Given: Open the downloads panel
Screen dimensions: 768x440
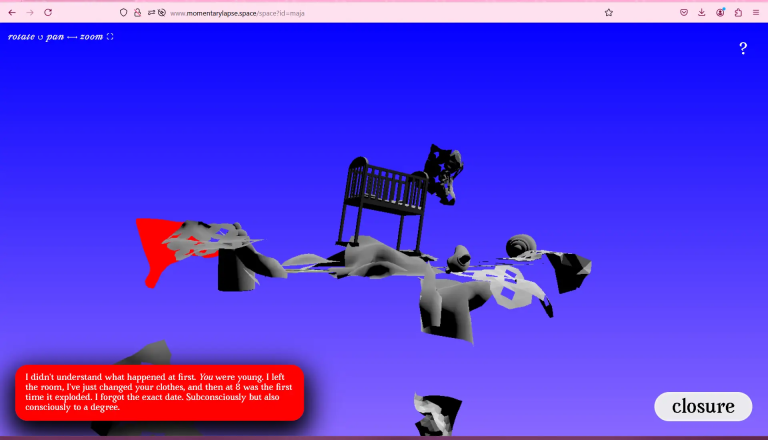Looking at the screenshot, I should (701, 12).
